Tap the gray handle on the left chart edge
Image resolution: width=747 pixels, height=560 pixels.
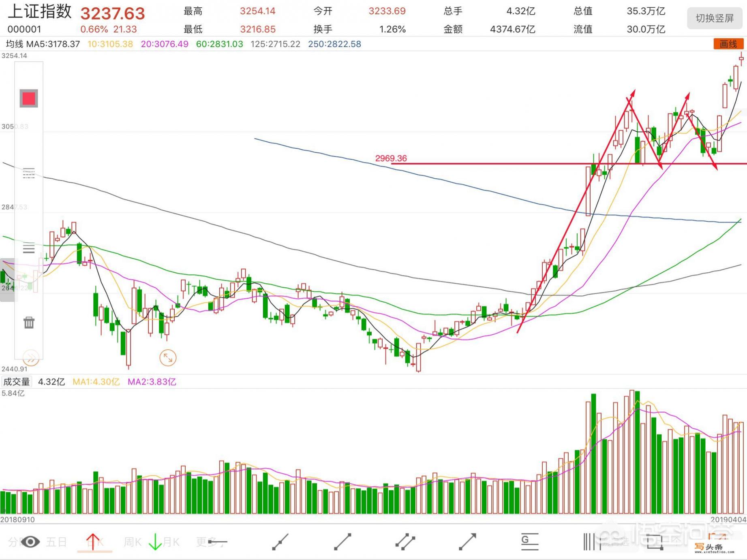point(7,280)
